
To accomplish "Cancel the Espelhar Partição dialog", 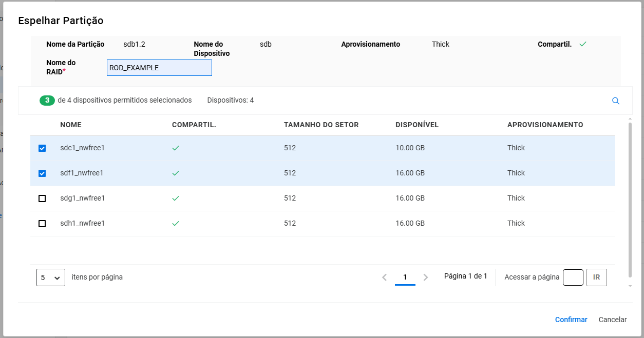I will (612, 320).
